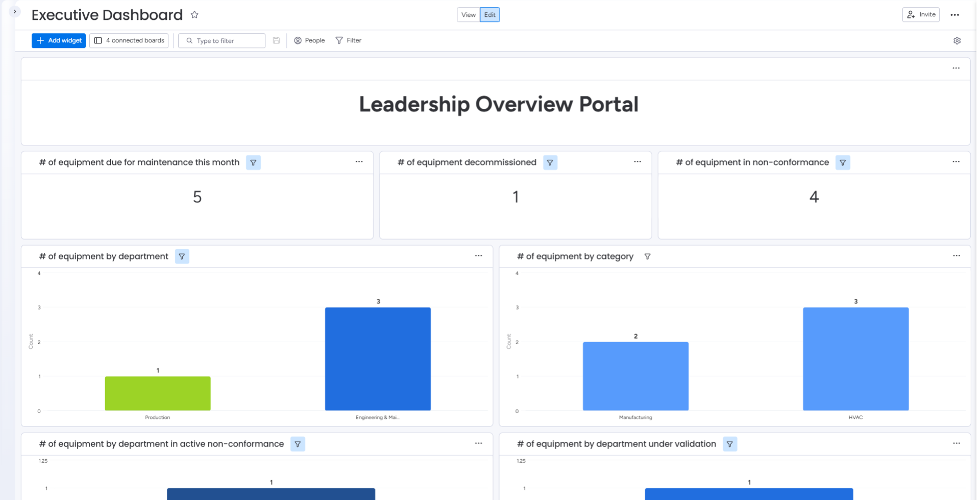Click the save filter icon
980x500 pixels.
click(276, 40)
